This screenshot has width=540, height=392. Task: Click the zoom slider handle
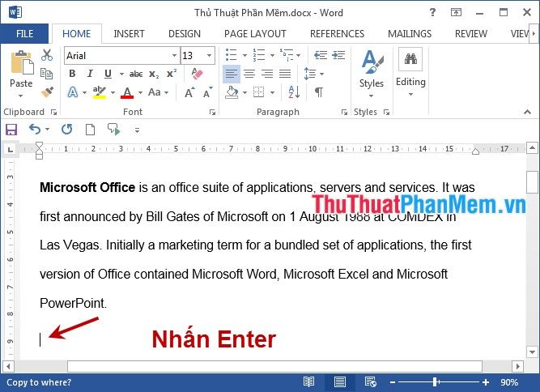(435, 382)
